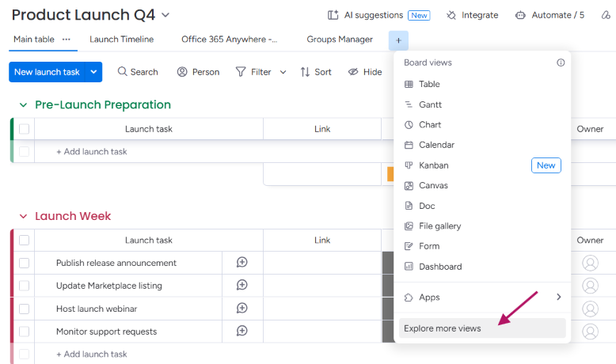This screenshot has width=616, height=364.
Task: Click the Board views info icon
Action: (x=561, y=63)
